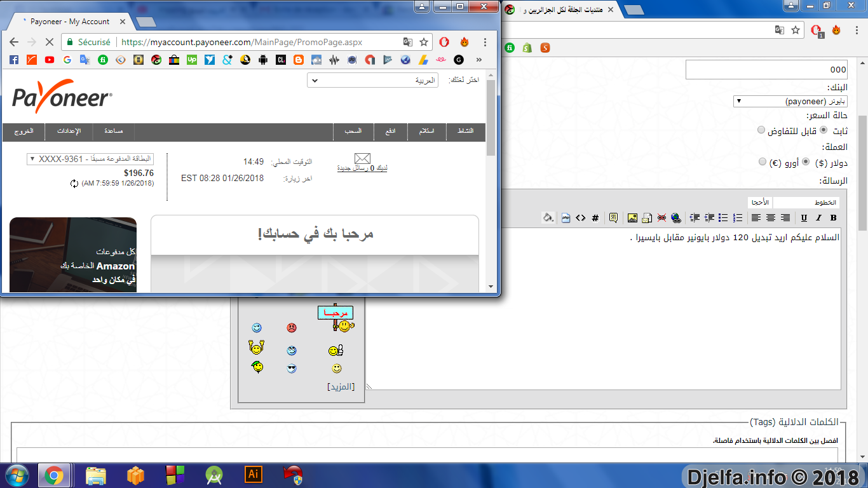Open the Android bookmark icon in bookmarks bar

(263, 60)
